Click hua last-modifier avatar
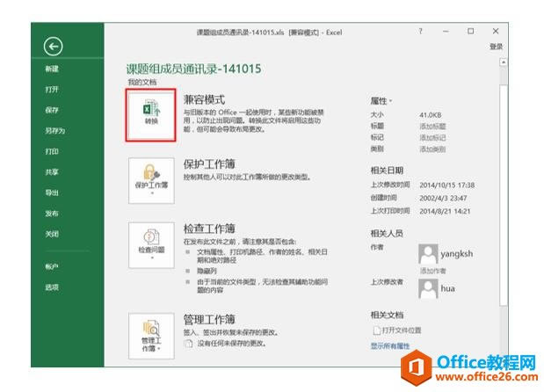The height and width of the screenshot is (392, 544). (x=428, y=288)
